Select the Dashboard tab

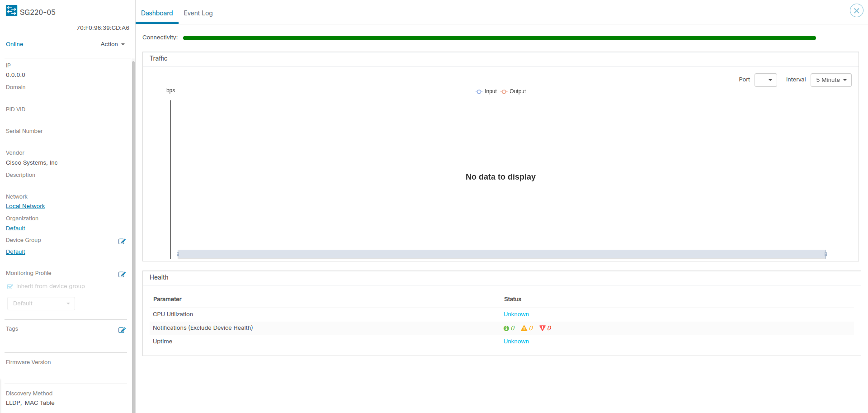pos(157,13)
